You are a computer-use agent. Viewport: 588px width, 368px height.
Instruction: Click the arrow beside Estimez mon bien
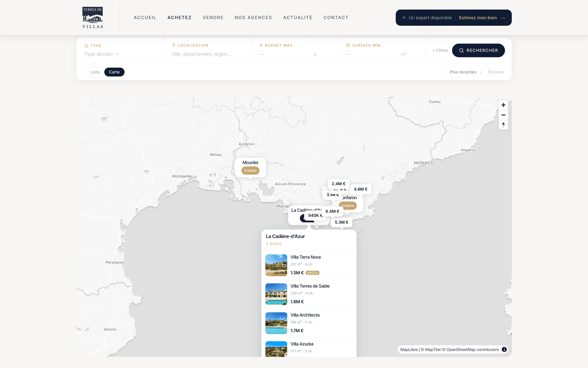click(502, 18)
